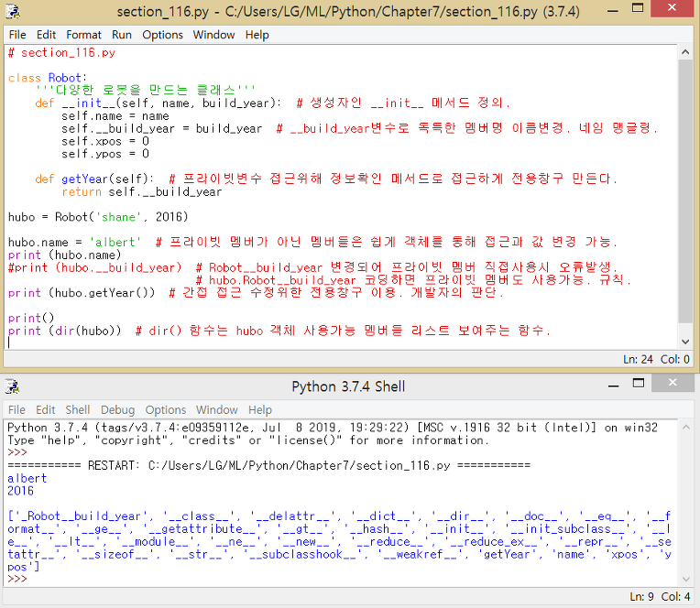Open the Options menu in Python Shell

tap(166, 409)
